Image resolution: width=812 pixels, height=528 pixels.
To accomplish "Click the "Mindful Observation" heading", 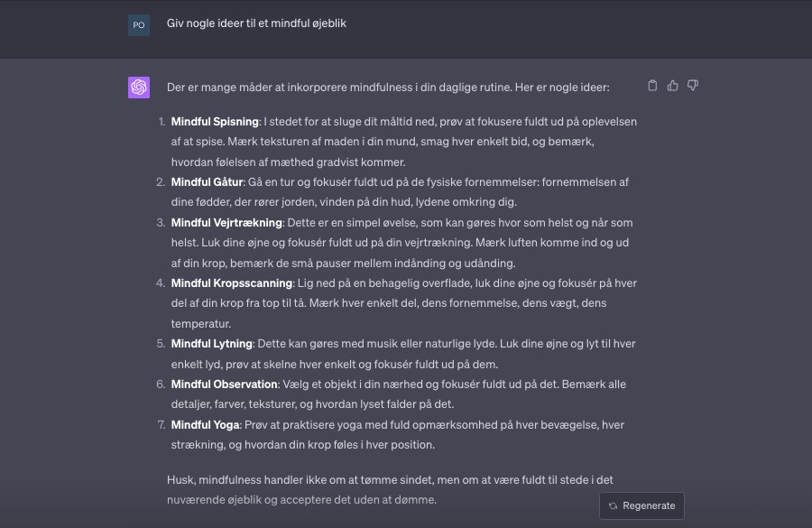I will click(224, 384).
